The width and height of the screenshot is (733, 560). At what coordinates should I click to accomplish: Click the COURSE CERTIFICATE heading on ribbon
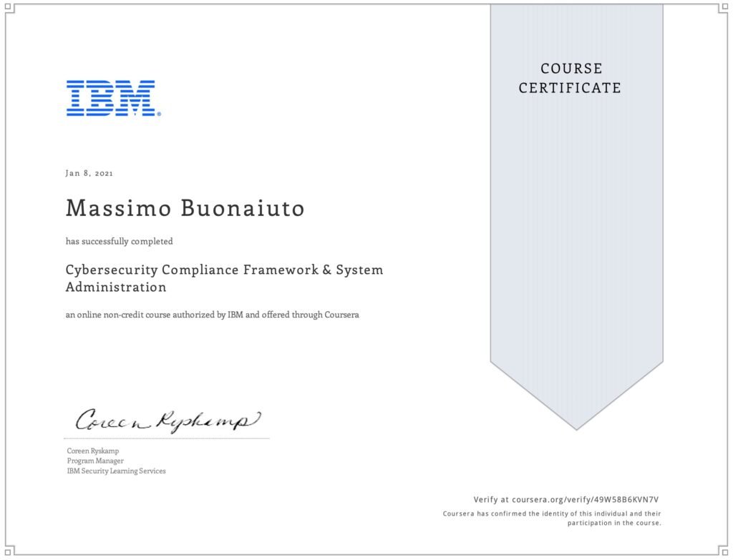[571, 78]
